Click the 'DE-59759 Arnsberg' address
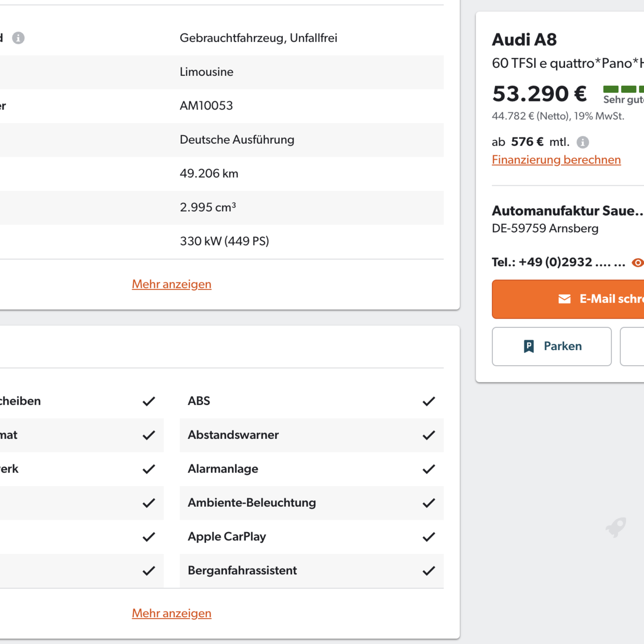Screen dimensions: 644x644 (x=545, y=228)
